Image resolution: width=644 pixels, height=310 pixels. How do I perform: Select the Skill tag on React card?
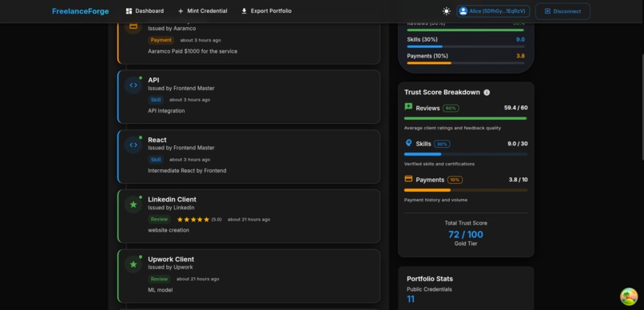tap(156, 160)
